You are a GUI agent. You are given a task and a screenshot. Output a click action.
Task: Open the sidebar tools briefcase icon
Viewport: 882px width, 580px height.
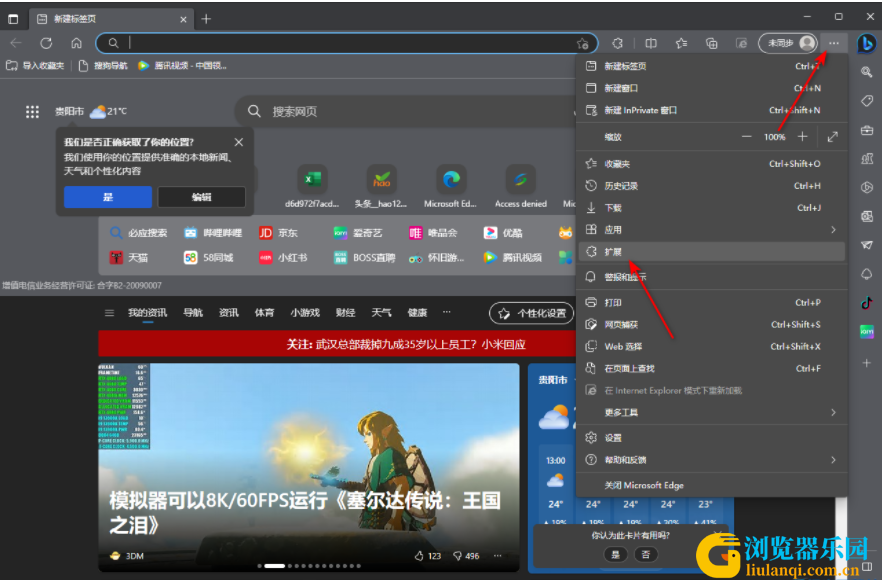click(867, 131)
